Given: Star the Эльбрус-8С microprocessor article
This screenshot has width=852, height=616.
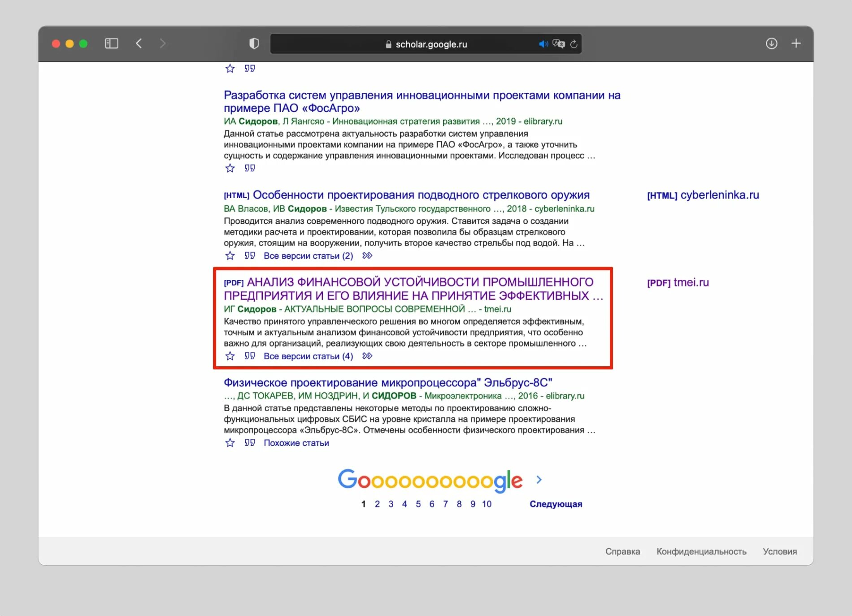Looking at the screenshot, I should pyautogui.click(x=230, y=443).
